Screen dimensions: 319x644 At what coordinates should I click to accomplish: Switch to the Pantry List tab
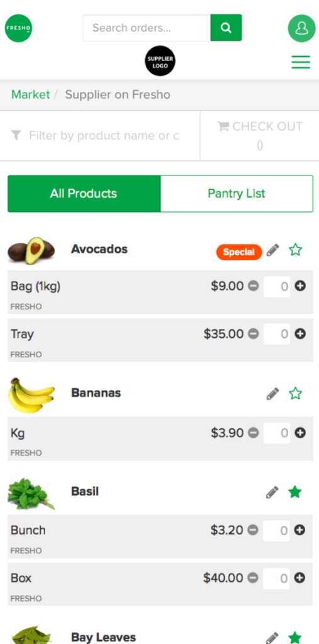(237, 194)
